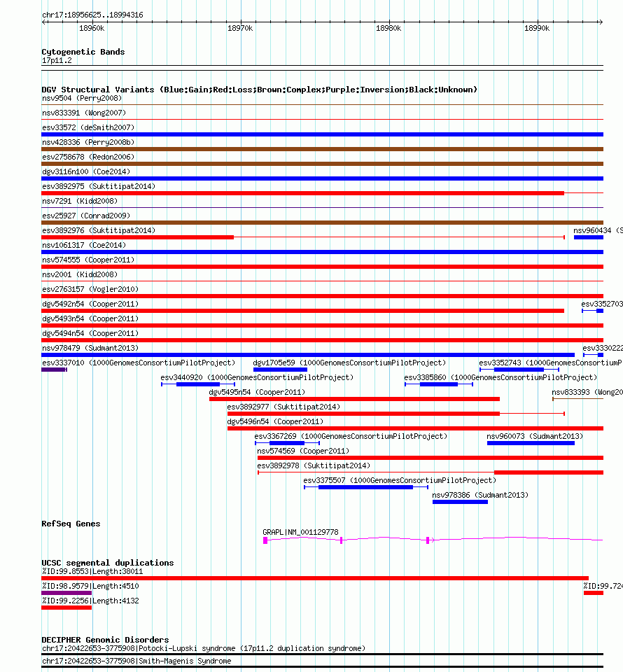Click the 18970k ruler tick label
Image resolution: width=623 pixels, height=672 pixels.
tap(240, 28)
